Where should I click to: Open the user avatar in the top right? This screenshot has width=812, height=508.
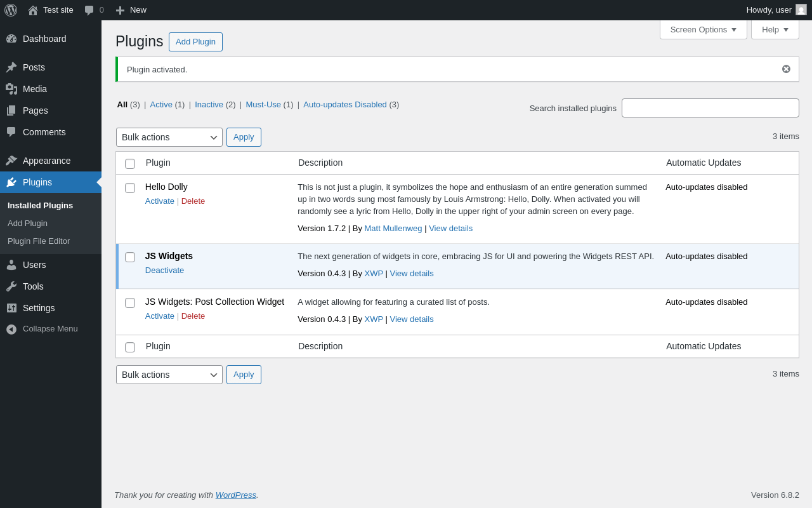coord(801,10)
